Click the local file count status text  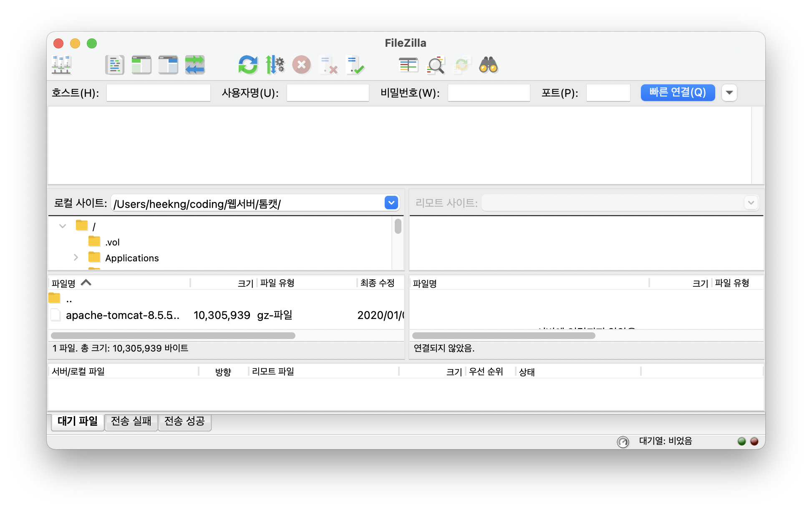(121, 348)
